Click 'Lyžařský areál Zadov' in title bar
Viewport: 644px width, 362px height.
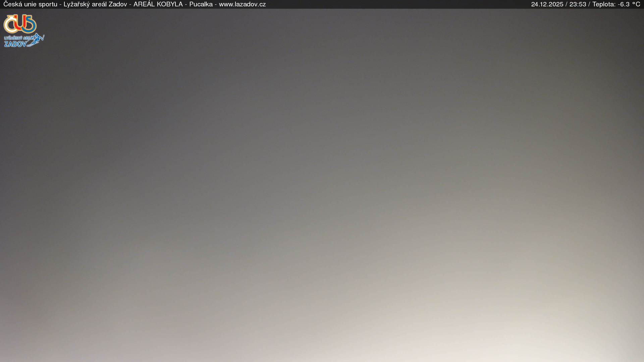click(95, 4)
